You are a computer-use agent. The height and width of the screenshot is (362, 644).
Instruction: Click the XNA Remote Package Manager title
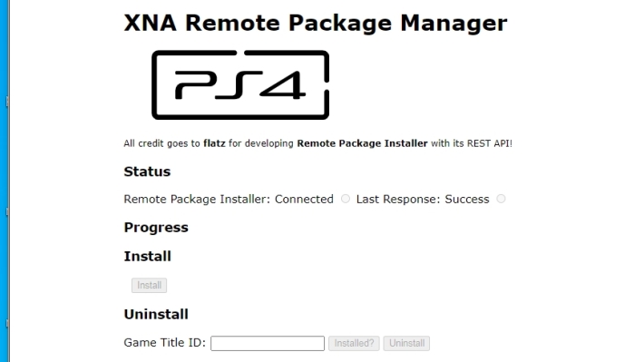pos(316,23)
